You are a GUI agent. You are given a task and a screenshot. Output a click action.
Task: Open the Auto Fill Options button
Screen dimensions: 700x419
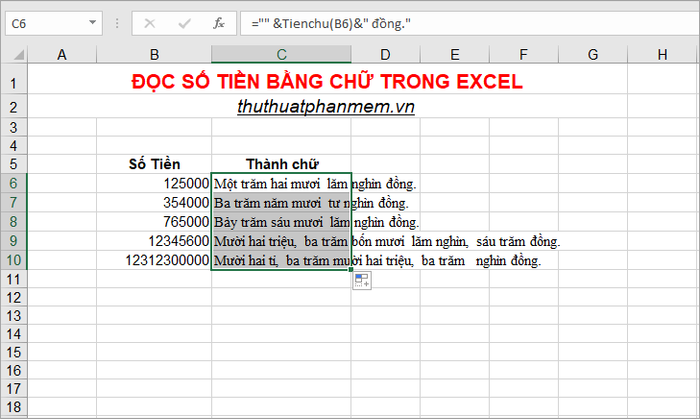tap(362, 281)
